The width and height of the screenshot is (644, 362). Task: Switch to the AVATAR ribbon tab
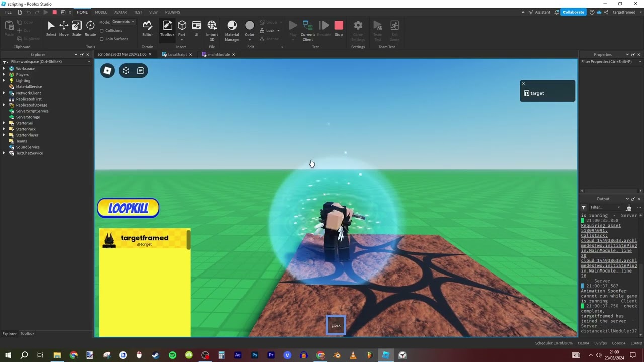tap(121, 12)
